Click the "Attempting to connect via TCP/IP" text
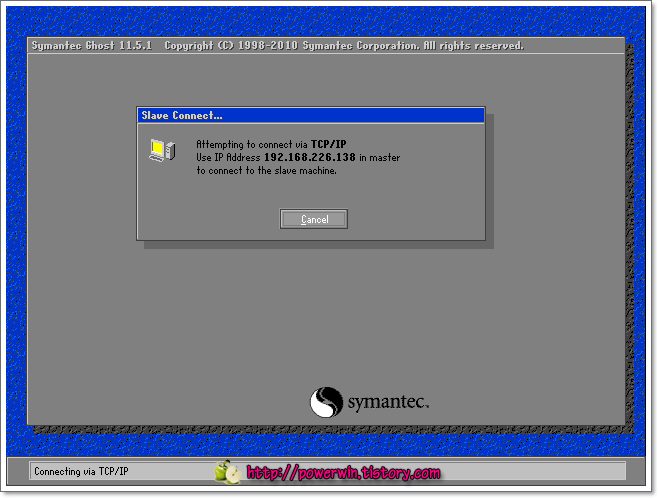The image size is (658, 498). pos(271,144)
